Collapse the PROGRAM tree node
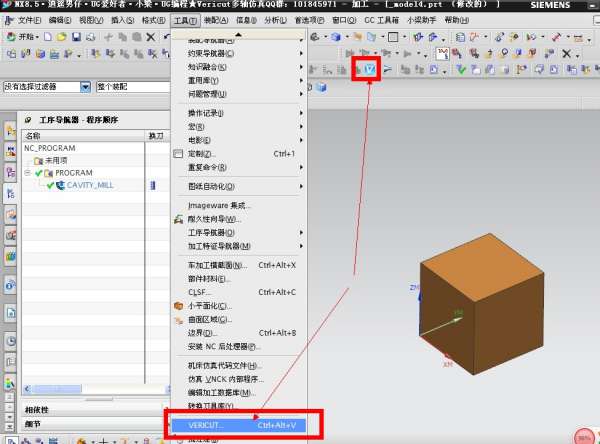 pyautogui.click(x=28, y=173)
